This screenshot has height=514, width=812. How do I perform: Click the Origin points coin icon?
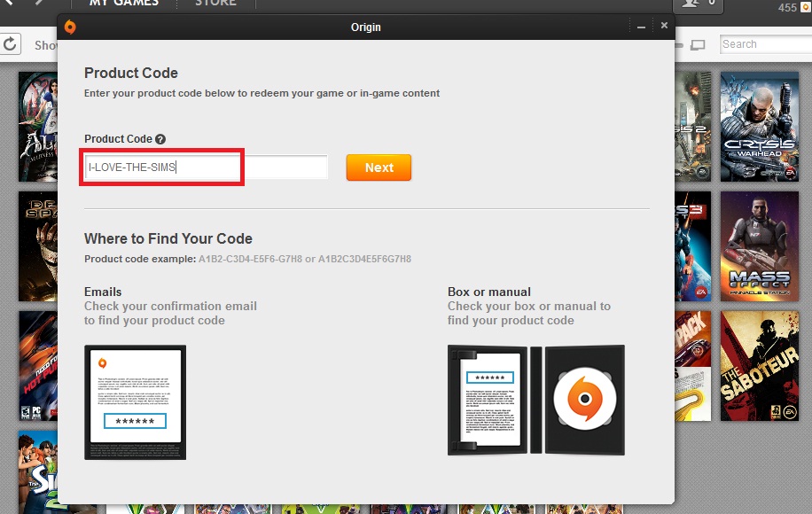pos(806,7)
